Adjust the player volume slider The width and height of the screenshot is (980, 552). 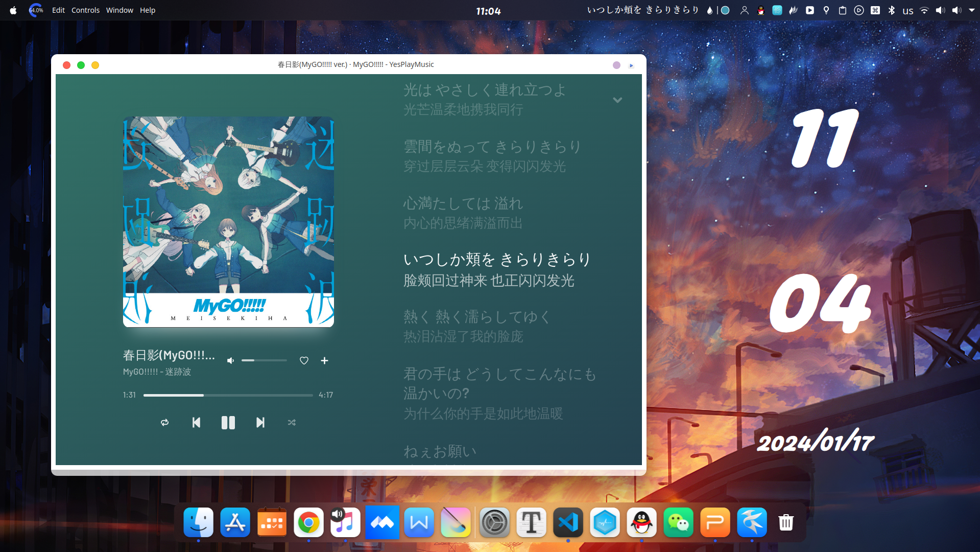point(264,360)
